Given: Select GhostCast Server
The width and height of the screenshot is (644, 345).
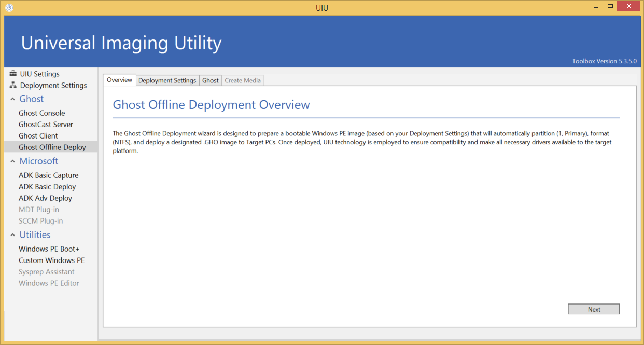Looking at the screenshot, I should [46, 125].
